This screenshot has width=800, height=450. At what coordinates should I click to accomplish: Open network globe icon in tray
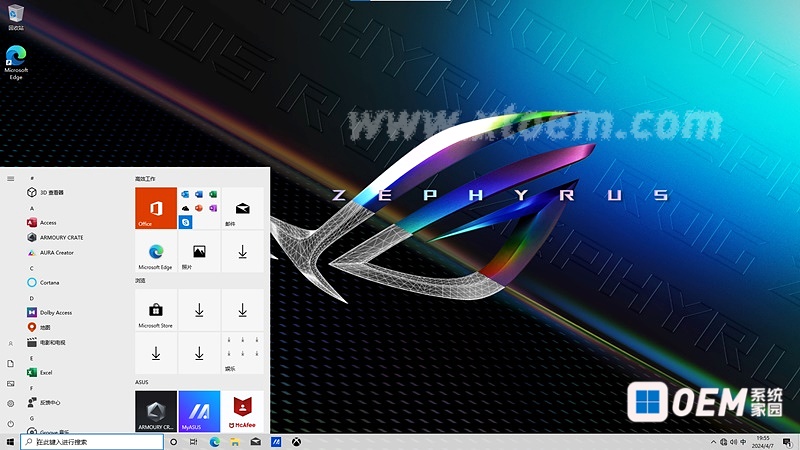point(723,442)
